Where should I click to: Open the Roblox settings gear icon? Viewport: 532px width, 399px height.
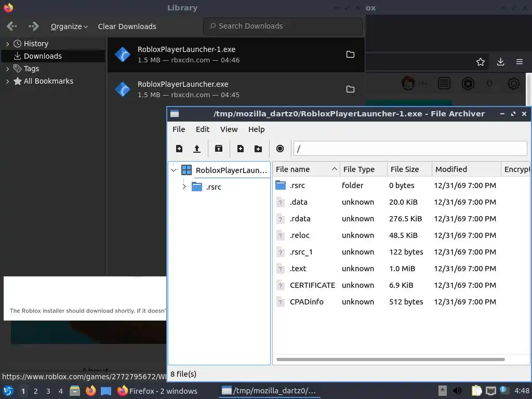pyautogui.click(x=513, y=84)
